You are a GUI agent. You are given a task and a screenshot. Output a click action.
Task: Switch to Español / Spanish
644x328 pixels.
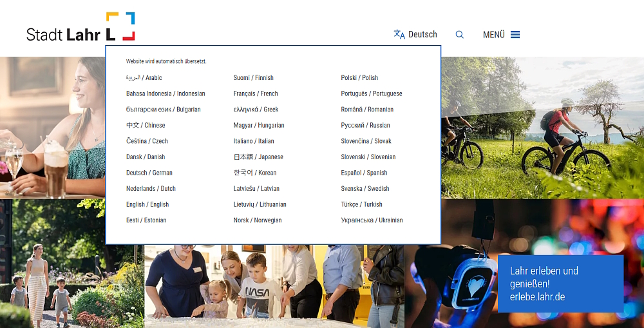point(364,173)
